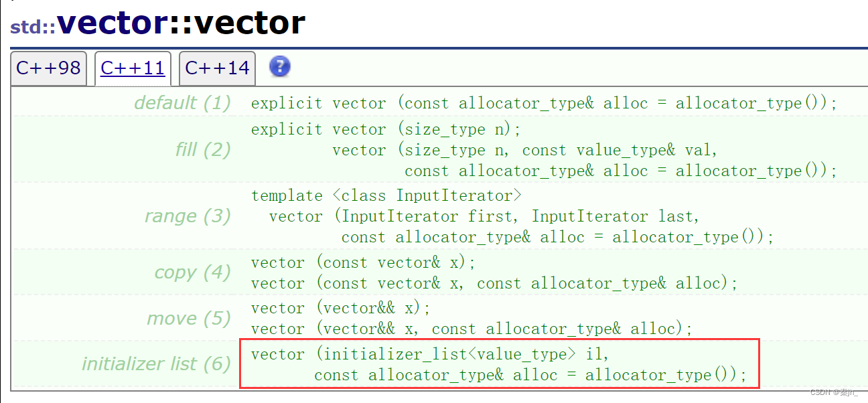
Task: Click the "copy (4)" row label
Action: point(192,272)
